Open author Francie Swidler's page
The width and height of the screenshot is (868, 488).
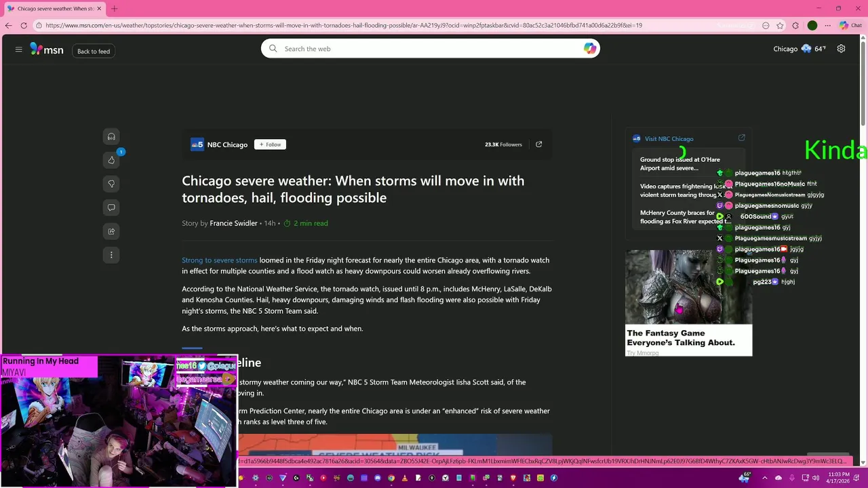233,223
